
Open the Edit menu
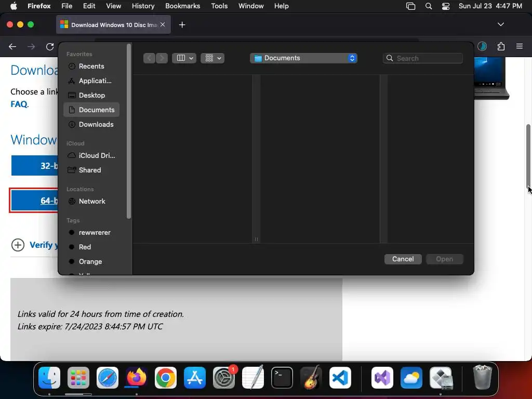(x=89, y=6)
